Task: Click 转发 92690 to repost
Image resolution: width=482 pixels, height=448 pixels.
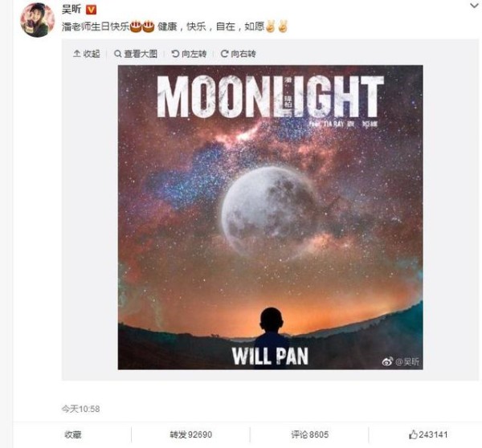Action: pos(191,434)
